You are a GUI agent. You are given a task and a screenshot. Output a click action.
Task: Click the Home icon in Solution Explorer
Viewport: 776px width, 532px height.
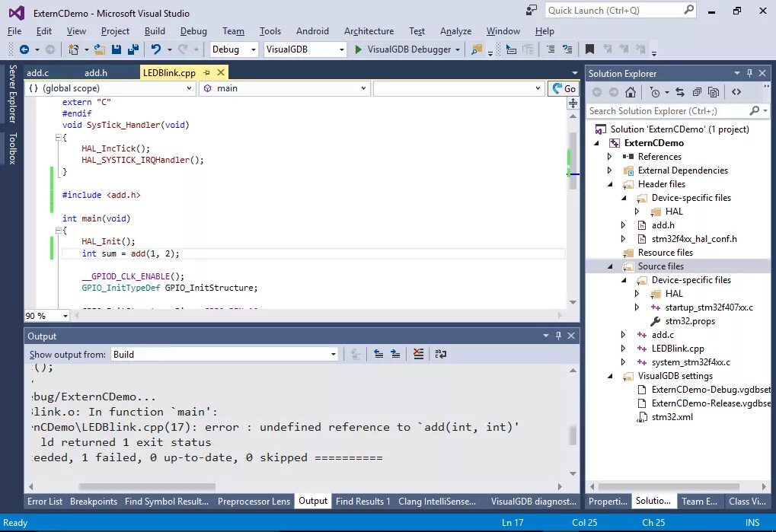pos(631,92)
